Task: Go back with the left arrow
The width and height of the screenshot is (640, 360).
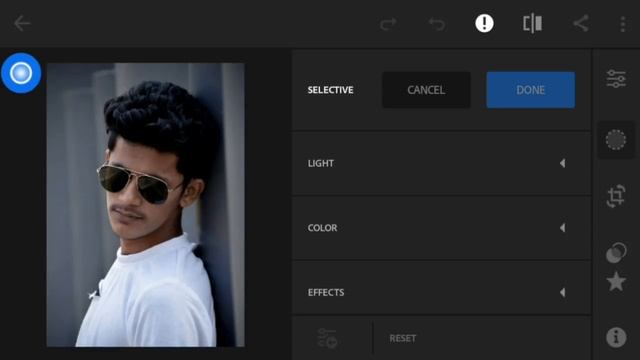Action: (22, 24)
